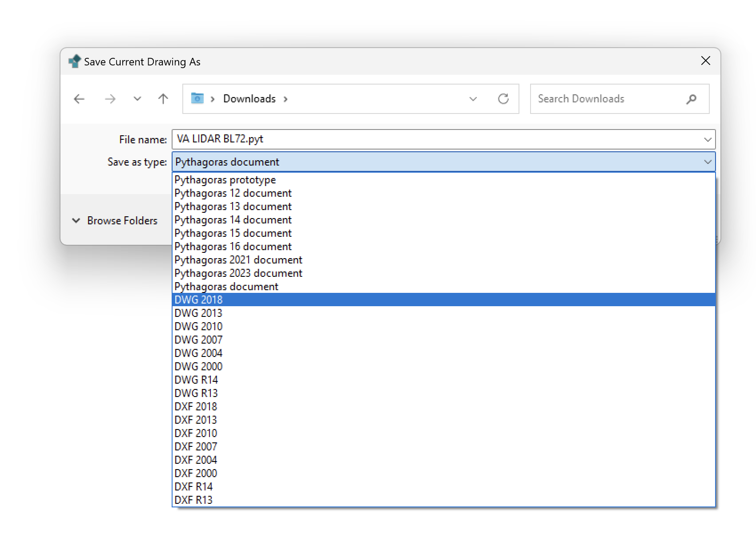Expand chevron after Downloads in path
The width and height of the screenshot is (756, 559).
[286, 99]
